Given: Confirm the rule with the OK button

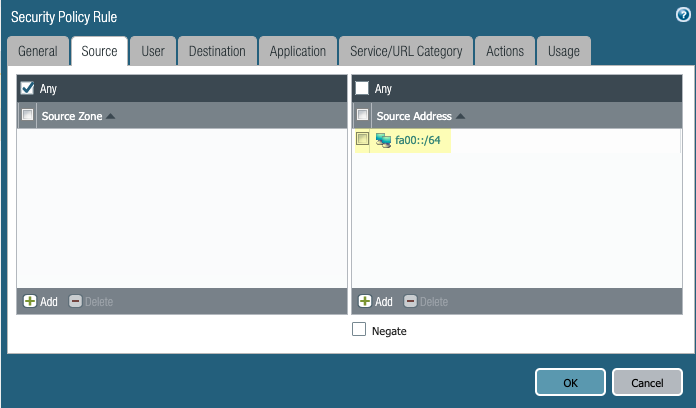Looking at the screenshot, I should coord(570,382).
